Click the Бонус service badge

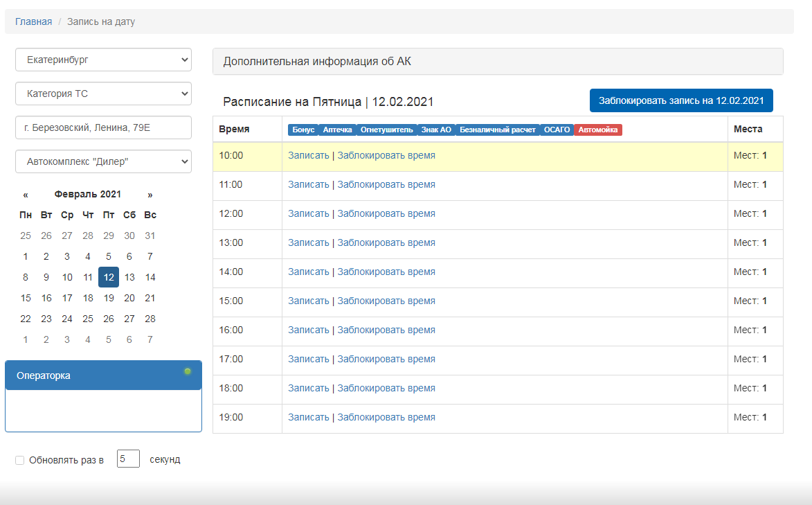303,130
